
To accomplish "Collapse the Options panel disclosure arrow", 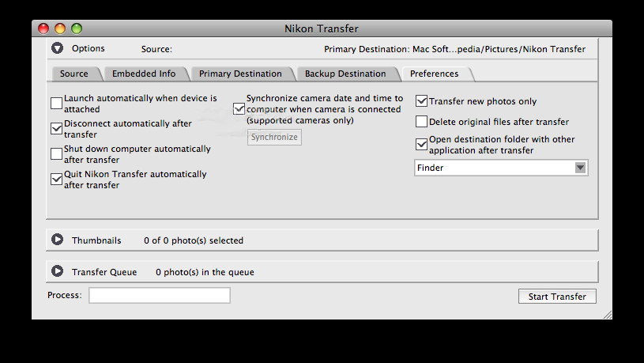I will [x=57, y=48].
